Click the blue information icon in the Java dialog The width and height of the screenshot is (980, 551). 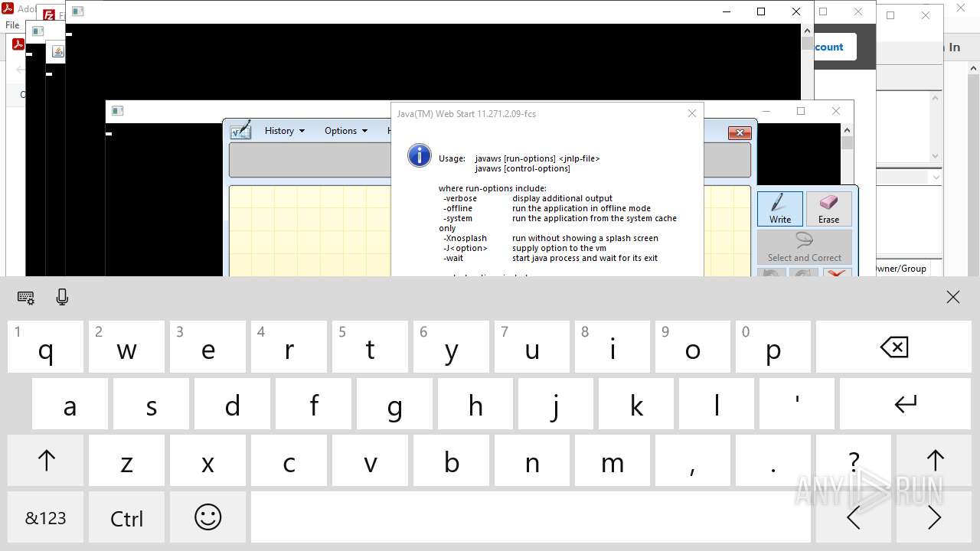click(420, 155)
